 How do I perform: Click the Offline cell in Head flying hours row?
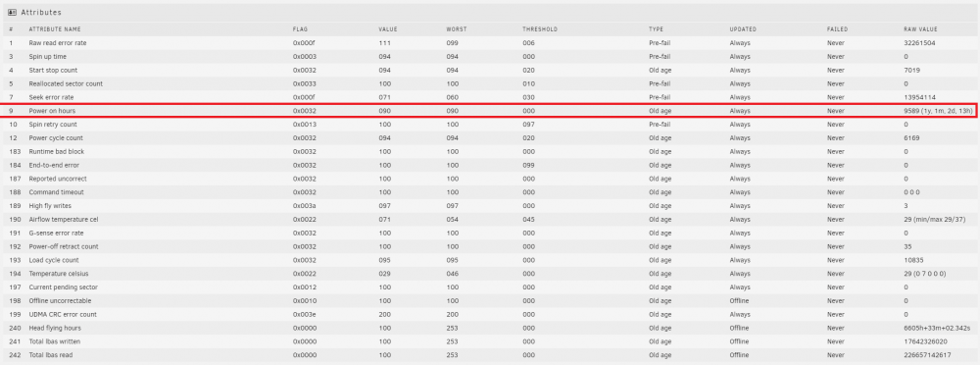[739, 328]
